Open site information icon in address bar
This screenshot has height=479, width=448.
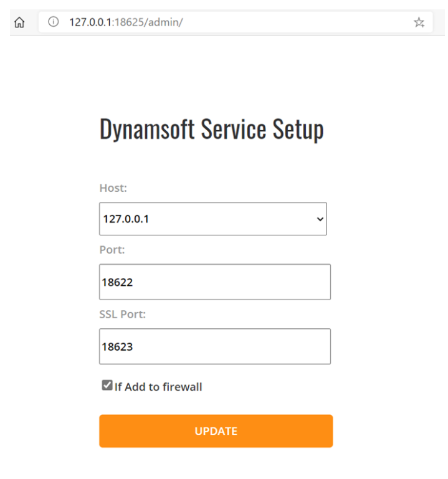pyautogui.click(x=54, y=22)
